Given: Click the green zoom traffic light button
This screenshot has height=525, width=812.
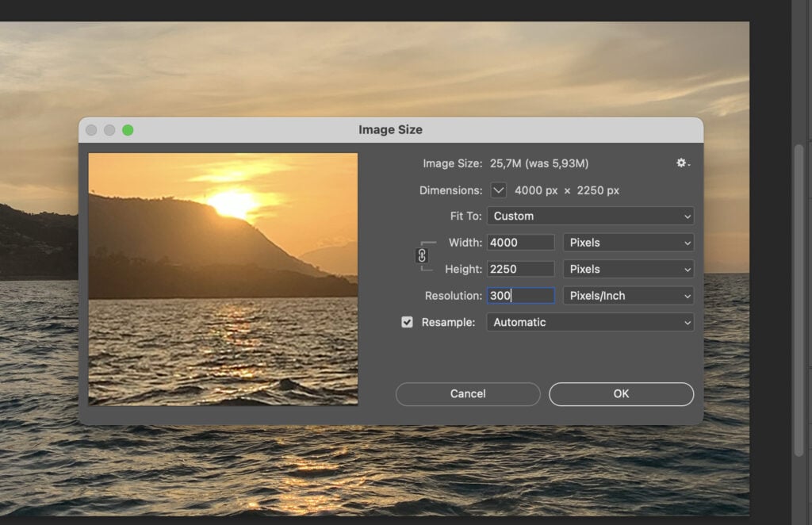Looking at the screenshot, I should pos(128,128).
